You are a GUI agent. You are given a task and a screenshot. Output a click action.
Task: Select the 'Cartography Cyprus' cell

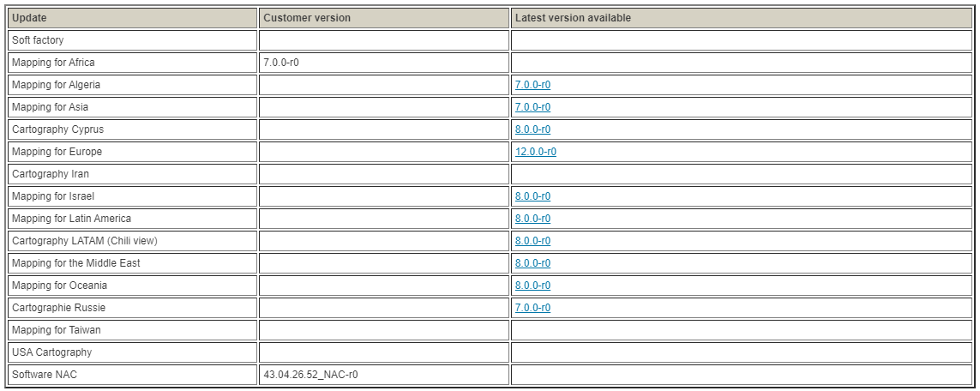click(133, 129)
